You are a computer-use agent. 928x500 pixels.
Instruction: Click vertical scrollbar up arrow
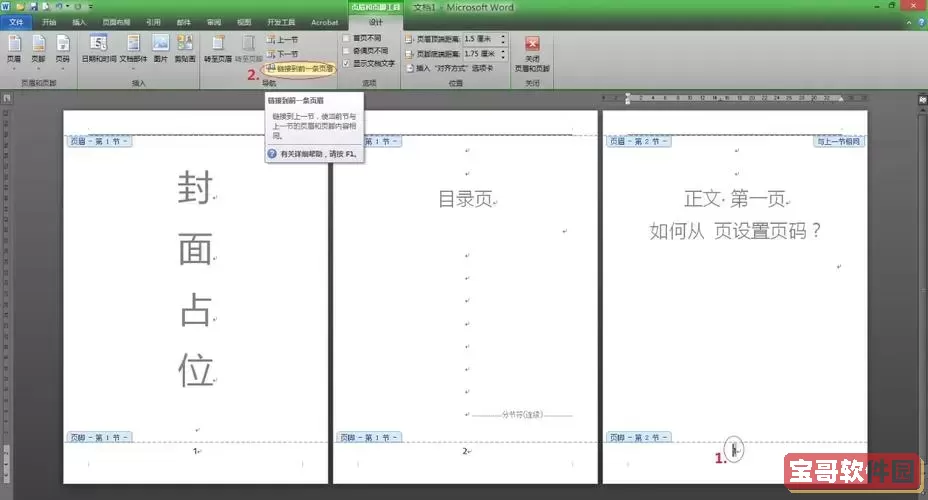922,112
